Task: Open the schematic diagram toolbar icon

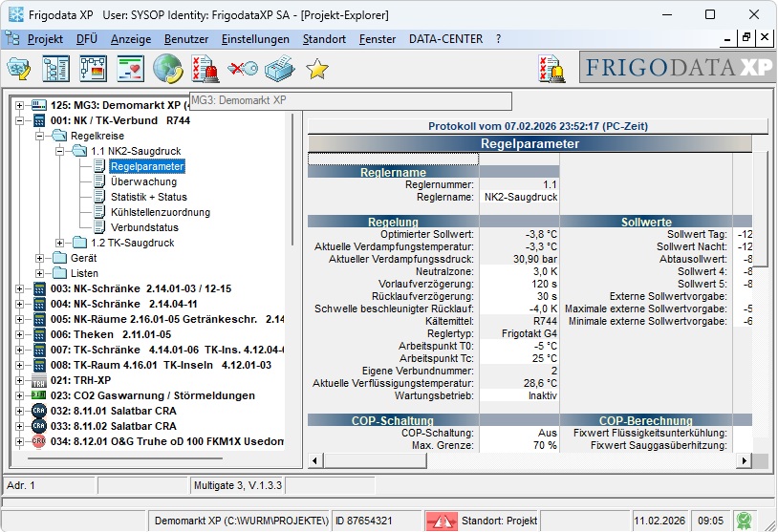Action: tap(94, 69)
